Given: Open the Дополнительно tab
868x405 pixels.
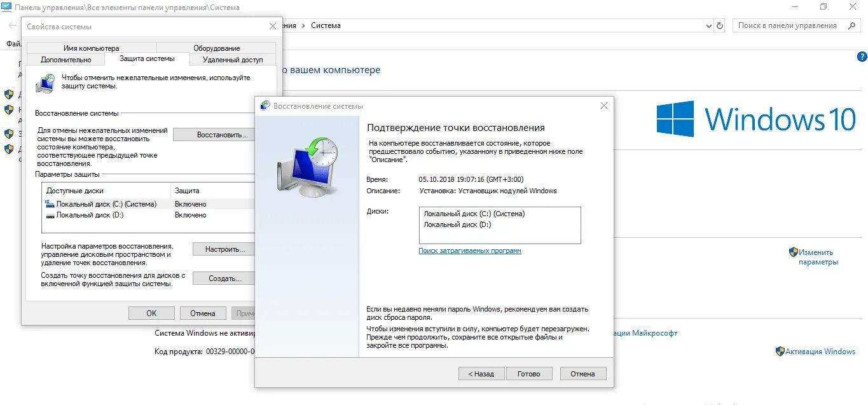Looking at the screenshot, I should point(66,60).
